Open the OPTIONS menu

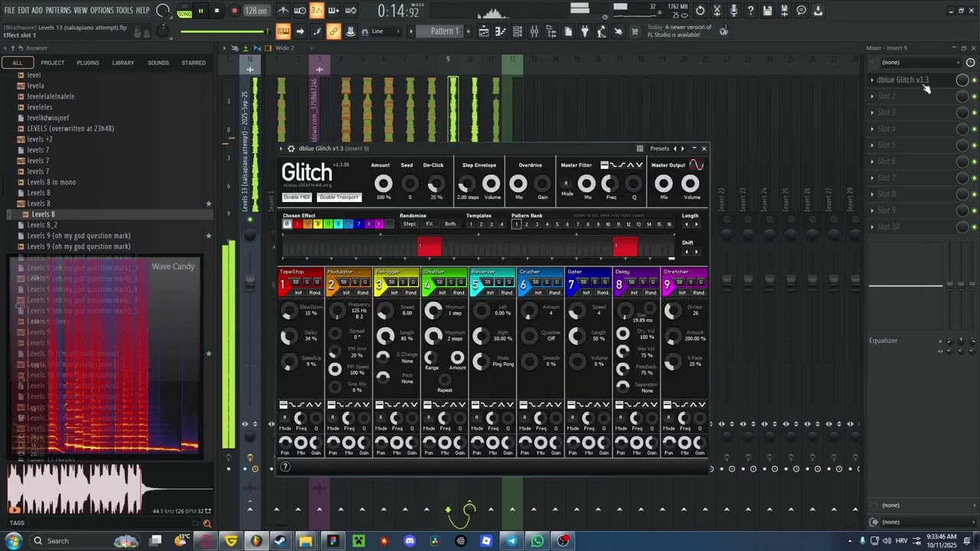[x=102, y=11]
